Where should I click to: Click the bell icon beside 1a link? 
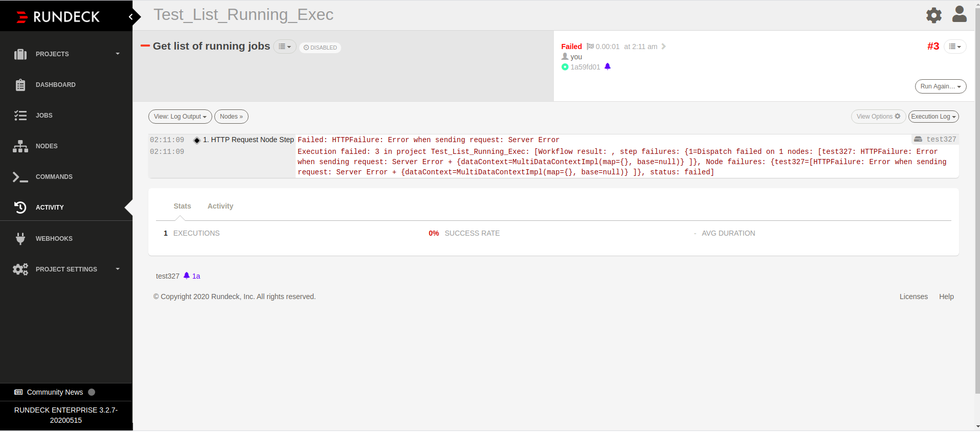click(187, 276)
